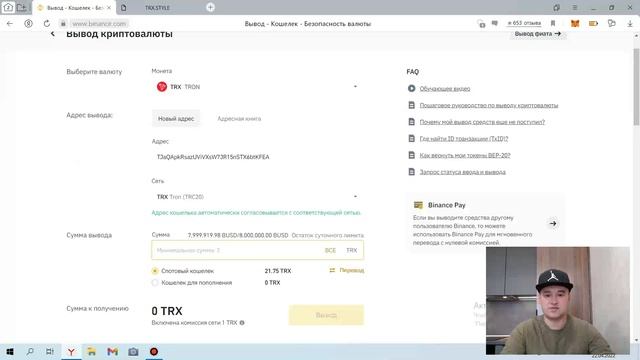The width and height of the screenshot is (640, 360).
Task: Focus the Сумма amount input field
Action: pyautogui.click(x=257, y=250)
